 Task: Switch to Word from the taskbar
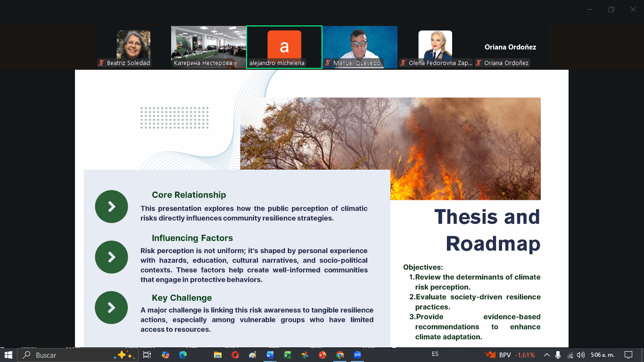[270, 355]
